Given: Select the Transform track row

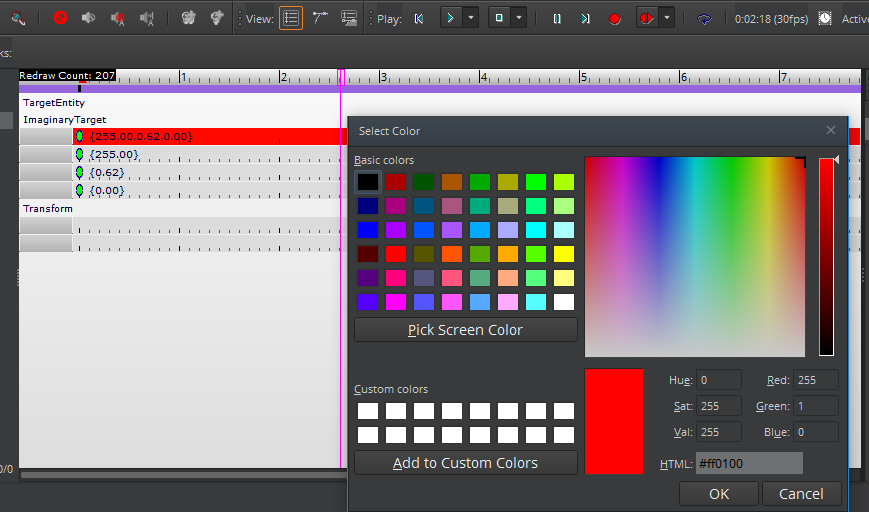Looking at the screenshot, I should 48,209.
